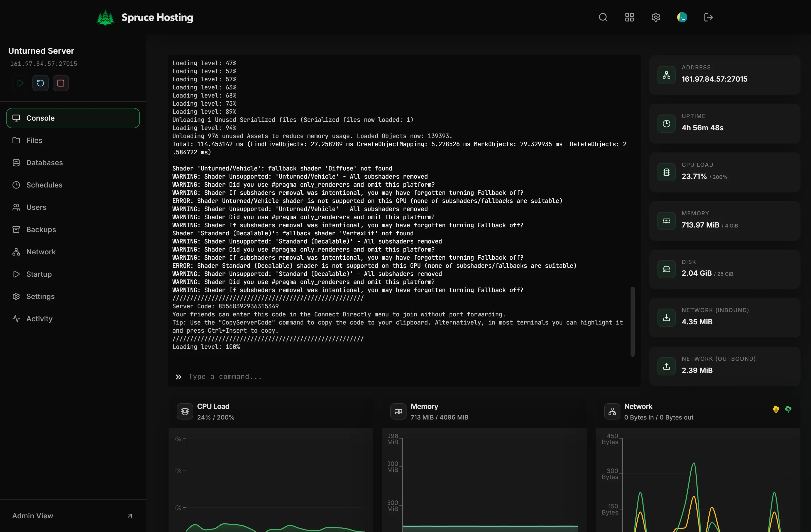Screen dimensions: 811x532
Task: Open the Activity log page
Action: coord(73,319)
